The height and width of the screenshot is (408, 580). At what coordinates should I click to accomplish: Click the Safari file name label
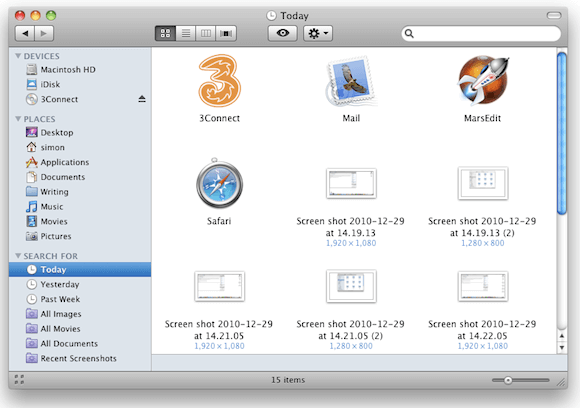[x=219, y=221]
